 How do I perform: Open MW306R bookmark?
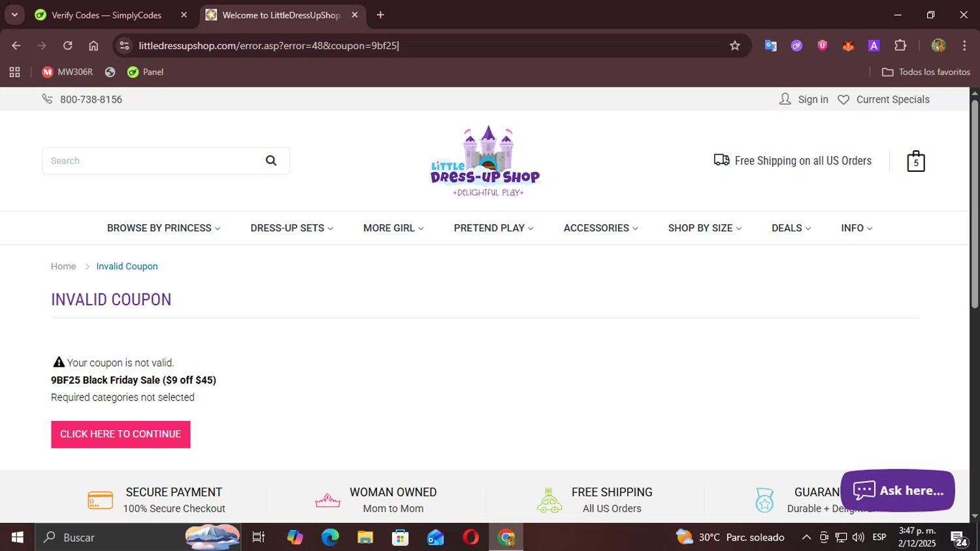pyautogui.click(x=67, y=72)
